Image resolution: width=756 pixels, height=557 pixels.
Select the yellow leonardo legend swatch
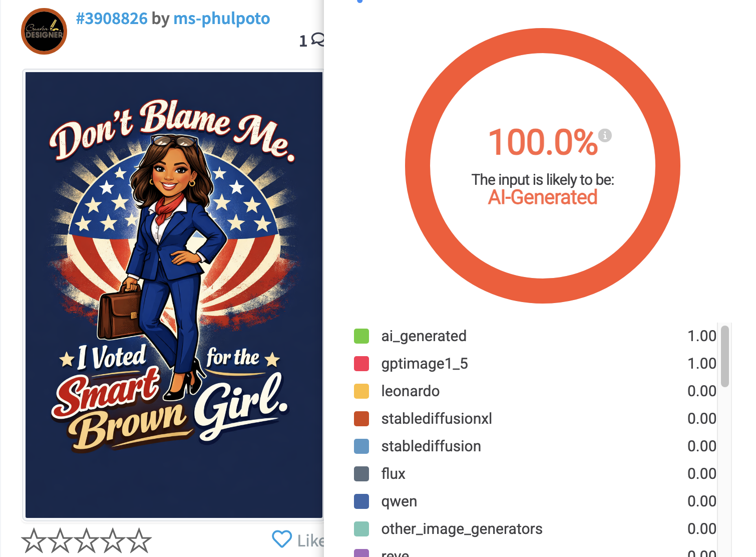(x=361, y=391)
